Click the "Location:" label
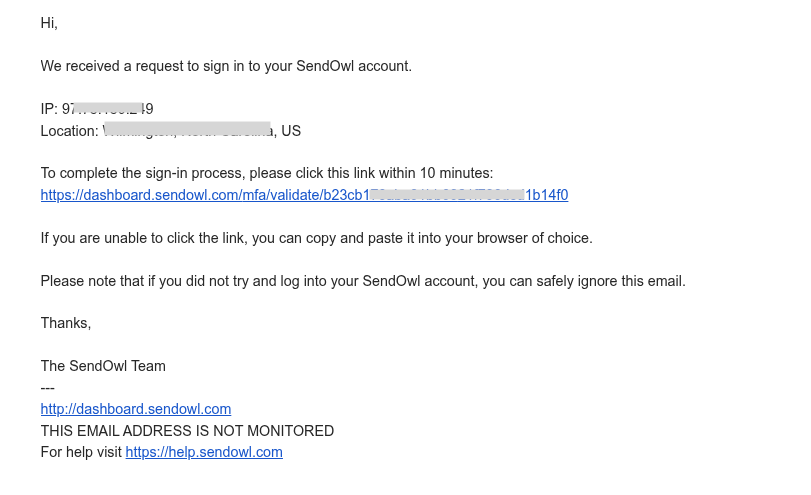 [x=69, y=131]
